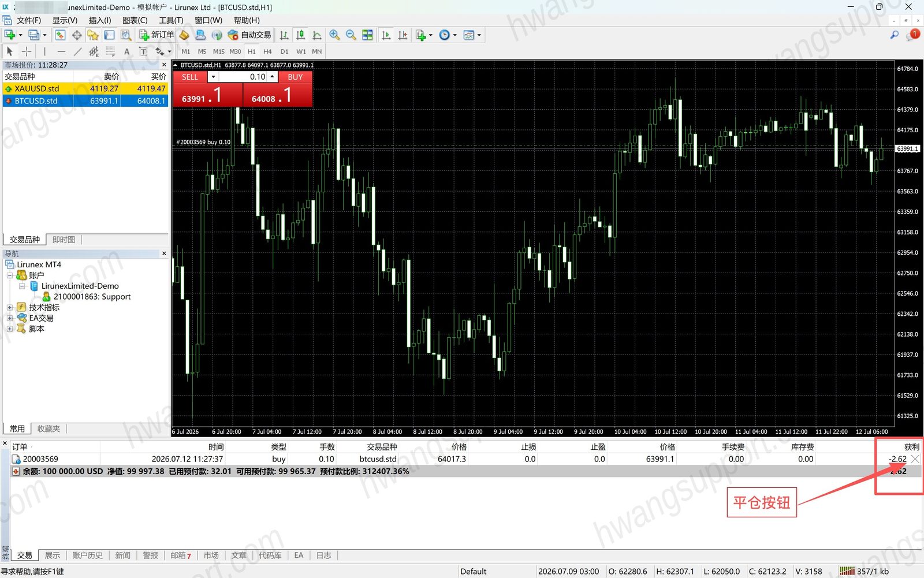Select the text label tool A
The image size is (924, 578).
(x=127, y=51)
